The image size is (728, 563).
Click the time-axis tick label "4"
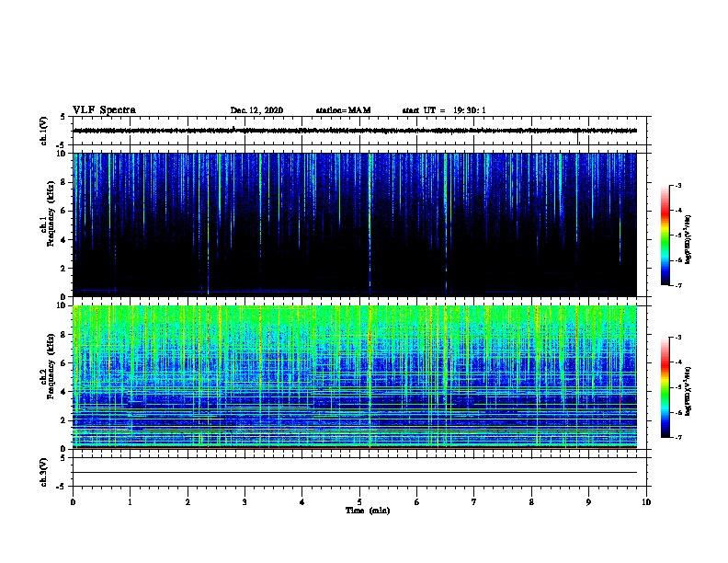pyautogui.click(x=302, y=502)
